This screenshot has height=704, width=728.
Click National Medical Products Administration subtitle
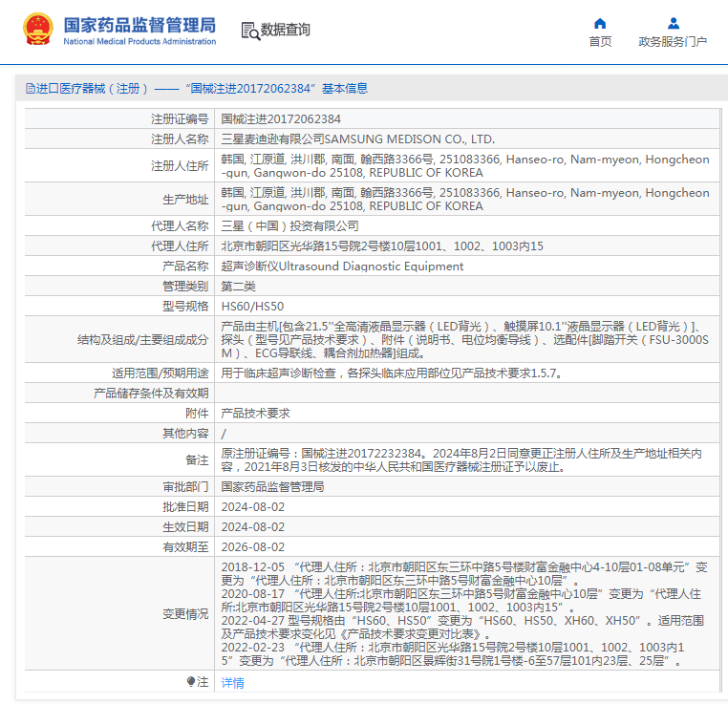coord(139,42)
